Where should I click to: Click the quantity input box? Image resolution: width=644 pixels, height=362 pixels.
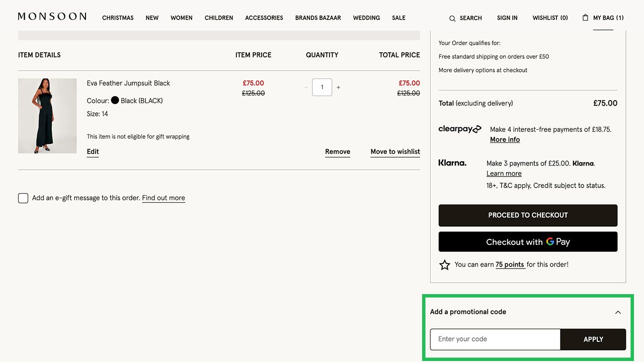point(322,87)
